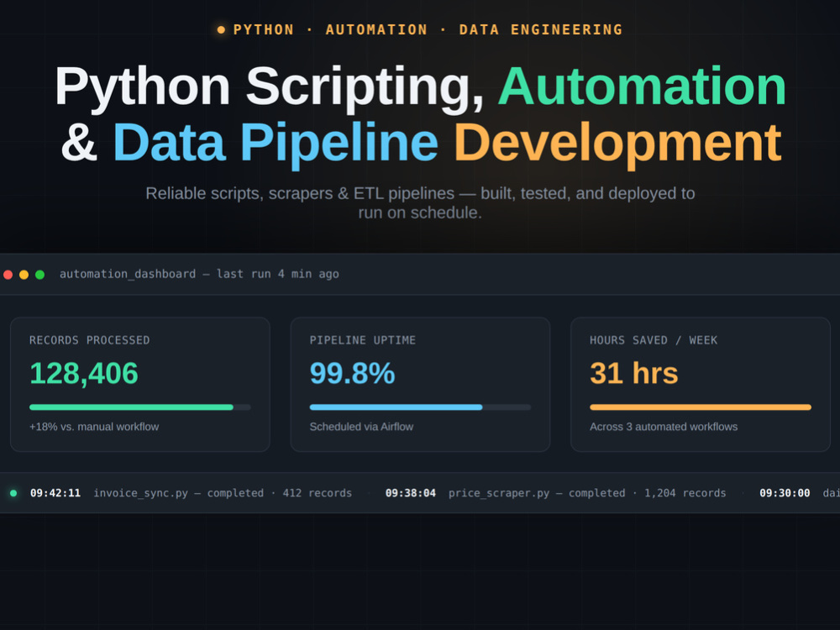Click the green status dot beside 09:42:11
The width and height of the screenshot is (840, 630).
pyautogui.click(x=13, y=493)
